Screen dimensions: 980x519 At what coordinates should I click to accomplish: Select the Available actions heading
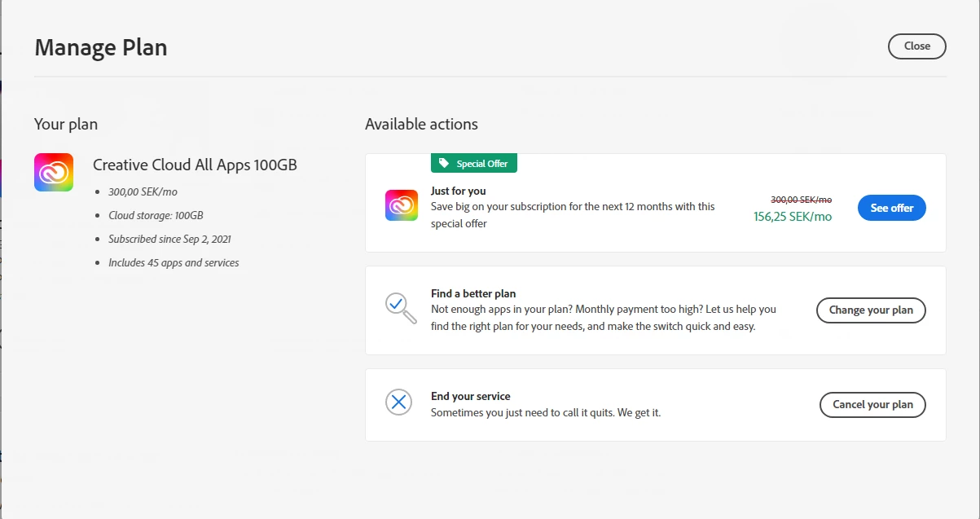coord(421,125)
